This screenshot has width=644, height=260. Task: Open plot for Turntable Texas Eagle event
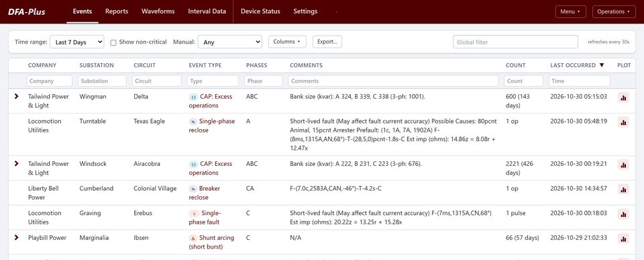[x=623, y=122]
